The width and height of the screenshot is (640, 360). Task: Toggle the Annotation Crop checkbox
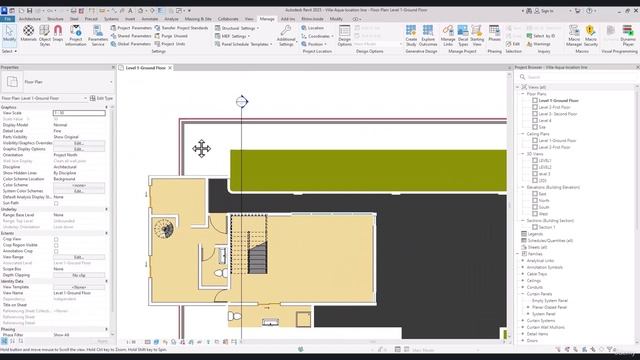[x=56, y=251]
